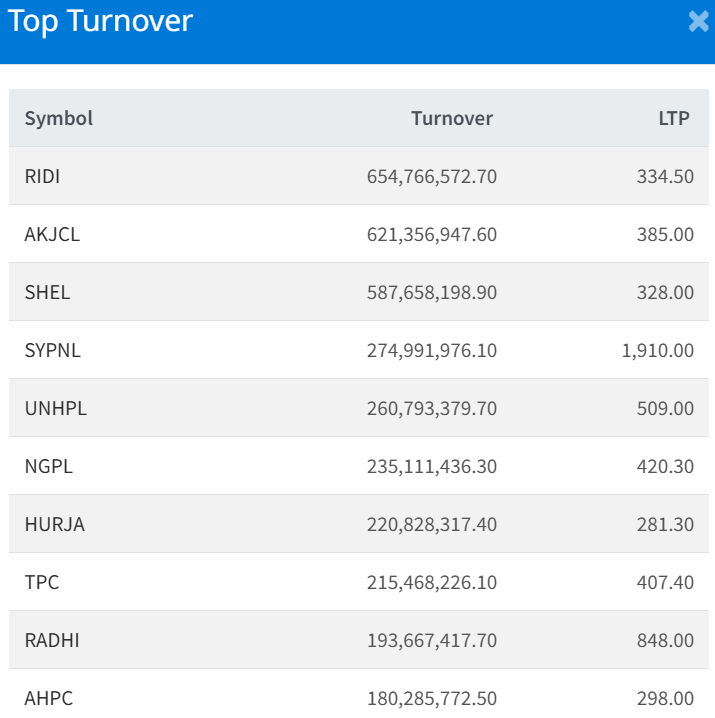The image size is (715, 718).
Task: Click RADHI LTP value 848.00
Action: coord(665,640)
